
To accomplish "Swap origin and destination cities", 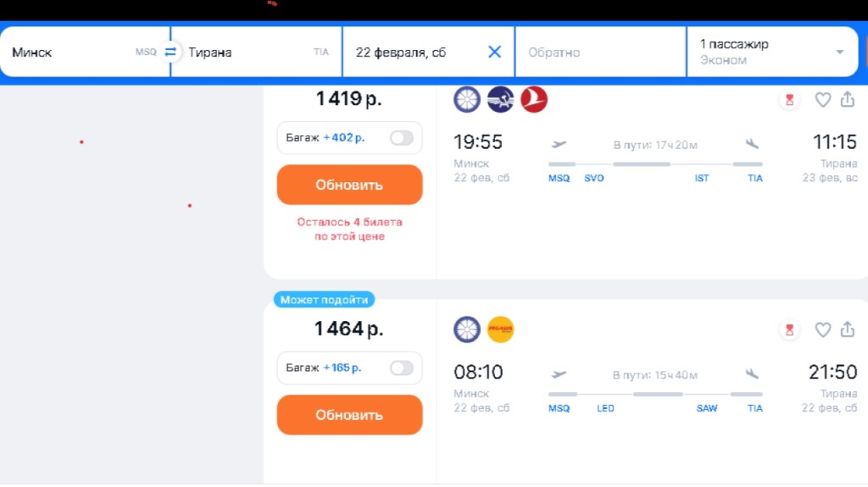I will (x=170, y=52).
